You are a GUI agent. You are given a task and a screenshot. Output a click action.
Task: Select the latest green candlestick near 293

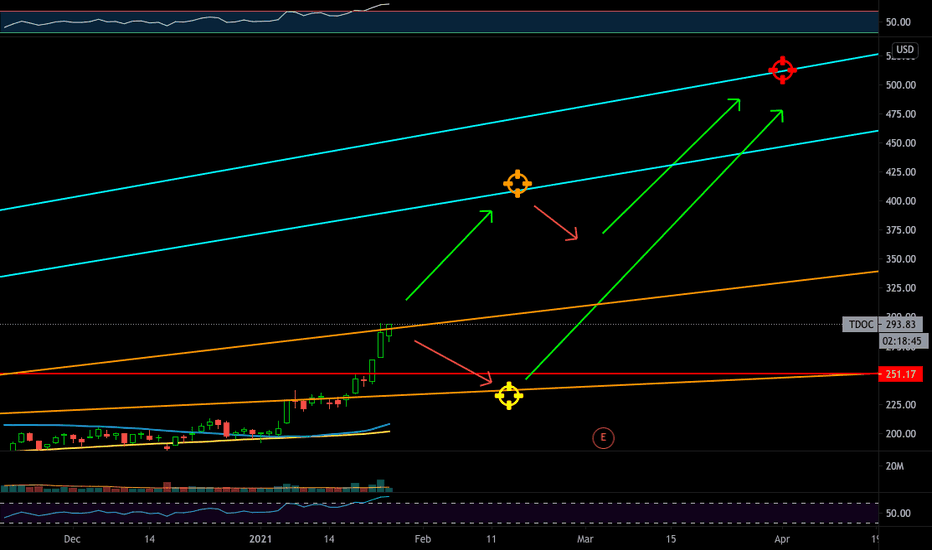point(389,332)
